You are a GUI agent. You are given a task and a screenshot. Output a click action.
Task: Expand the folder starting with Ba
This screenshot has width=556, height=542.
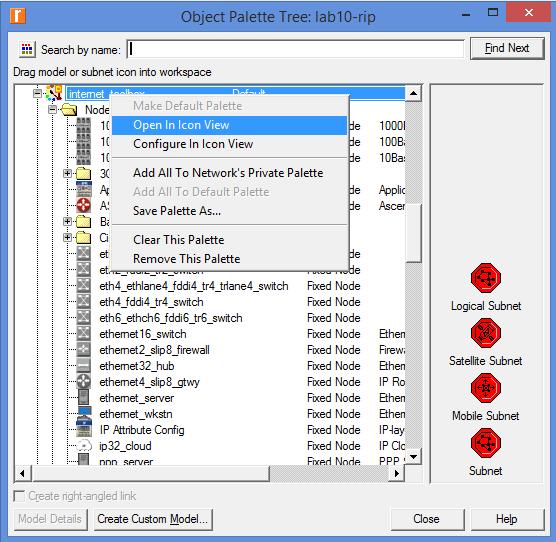67,222
